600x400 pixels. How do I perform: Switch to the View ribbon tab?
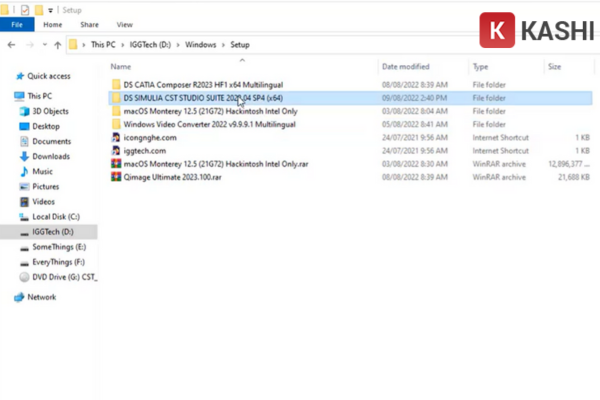(x=124, y=23)
